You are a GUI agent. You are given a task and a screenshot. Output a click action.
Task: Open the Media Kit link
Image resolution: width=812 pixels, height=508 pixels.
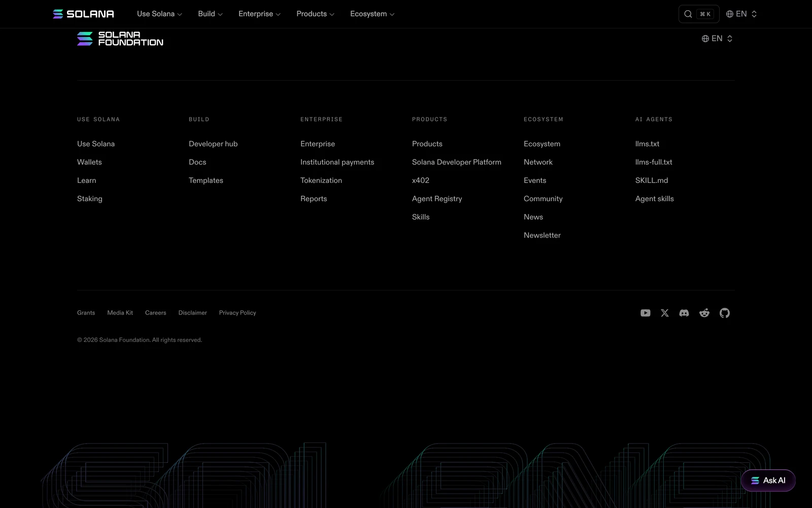pos(120,313)
